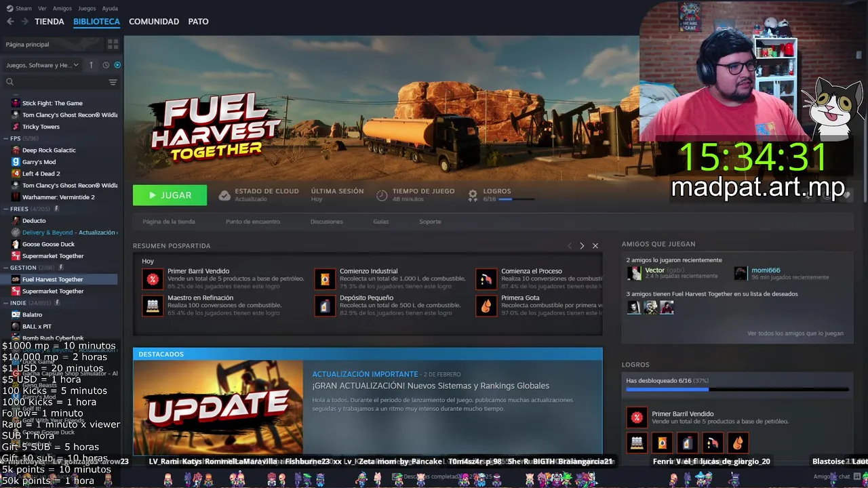Go back with the left arrow
868x488 pixels.
(x=10, y=22)
